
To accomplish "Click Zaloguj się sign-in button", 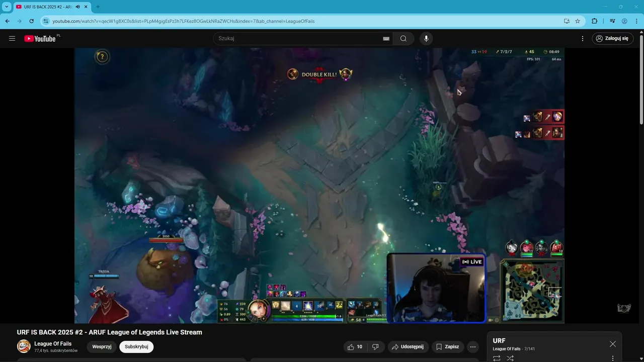I will point(612,39).
